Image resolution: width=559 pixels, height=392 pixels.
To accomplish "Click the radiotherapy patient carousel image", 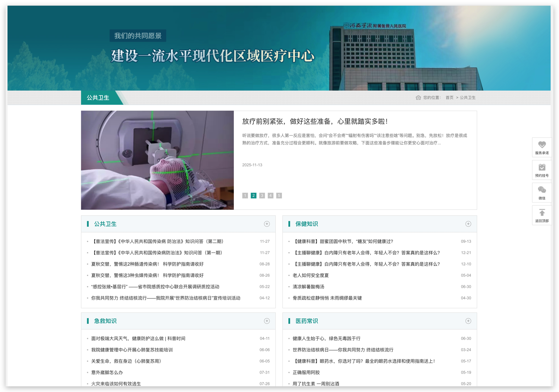I will [x=157, y=160].
